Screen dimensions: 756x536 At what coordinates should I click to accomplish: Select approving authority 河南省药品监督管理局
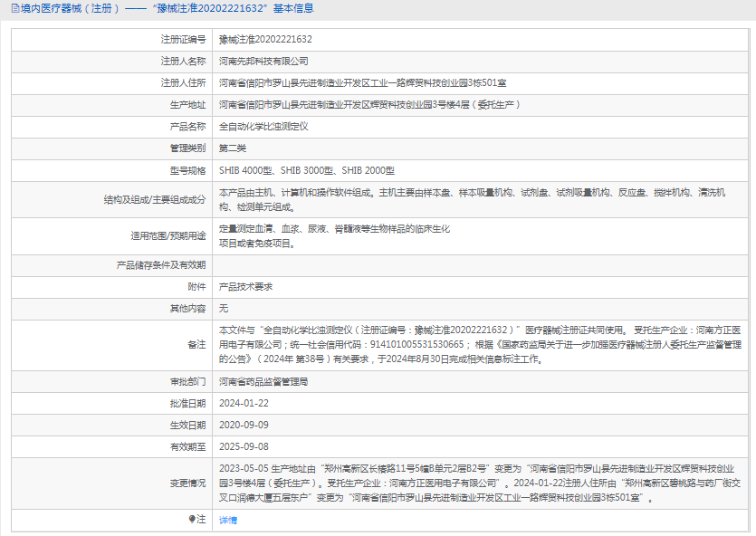[x=263, y=382]
